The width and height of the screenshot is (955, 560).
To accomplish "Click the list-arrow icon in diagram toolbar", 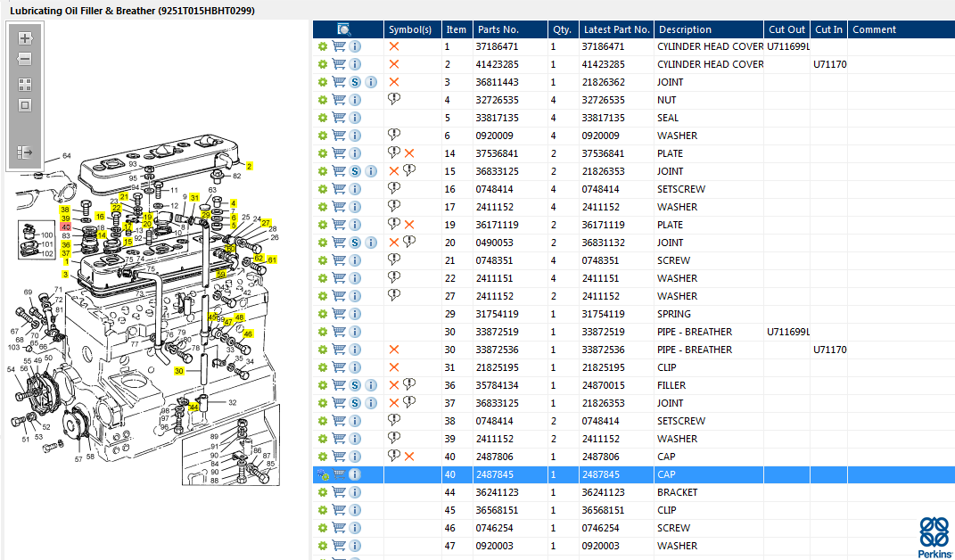I will click(25, 152).
